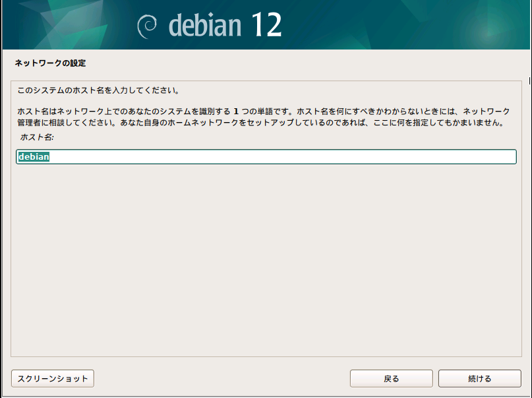
Task: Click the description paragraph starting with ホスト名はネットワーク上
Action: coord(263,117)
